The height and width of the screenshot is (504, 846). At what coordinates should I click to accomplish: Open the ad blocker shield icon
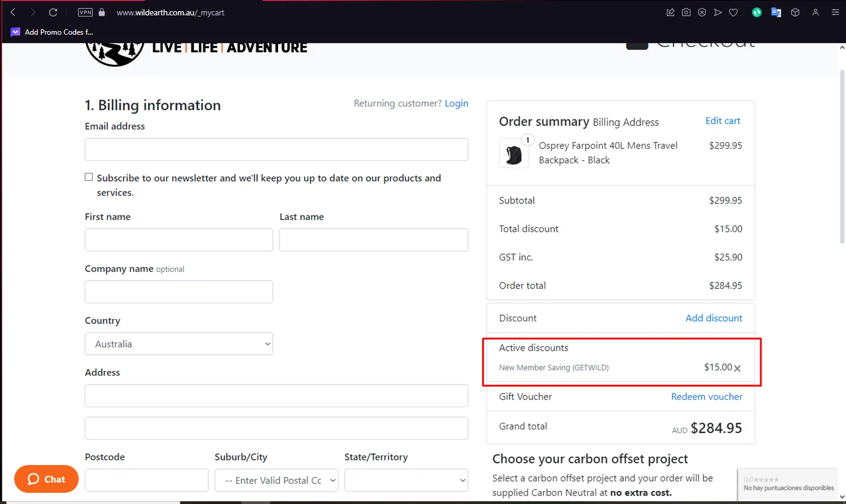point(702,12)
